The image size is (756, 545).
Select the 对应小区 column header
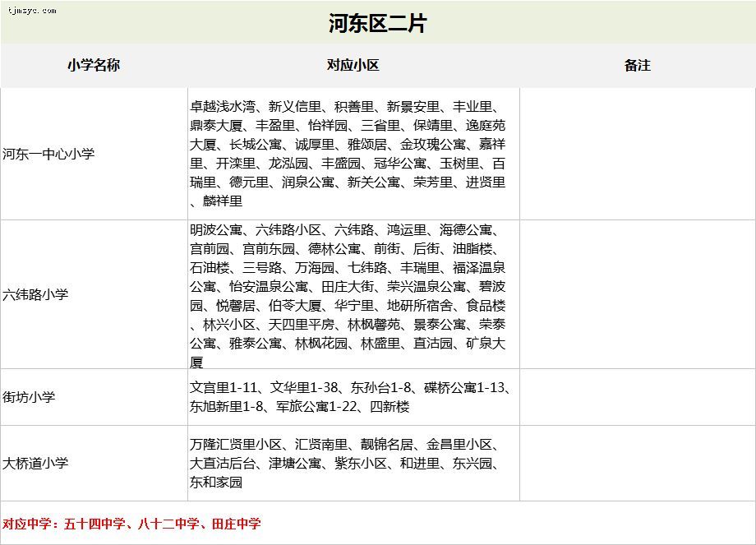point(353,65)
